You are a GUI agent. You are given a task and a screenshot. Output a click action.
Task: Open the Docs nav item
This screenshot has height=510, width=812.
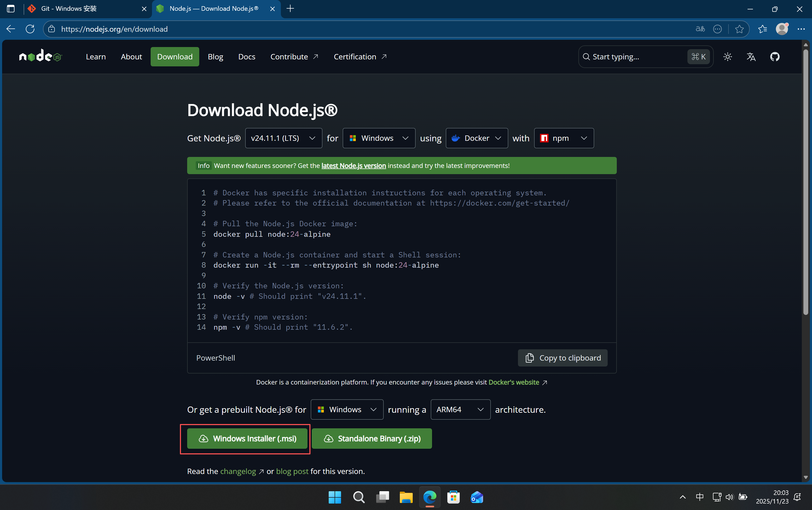click(247, 57)
